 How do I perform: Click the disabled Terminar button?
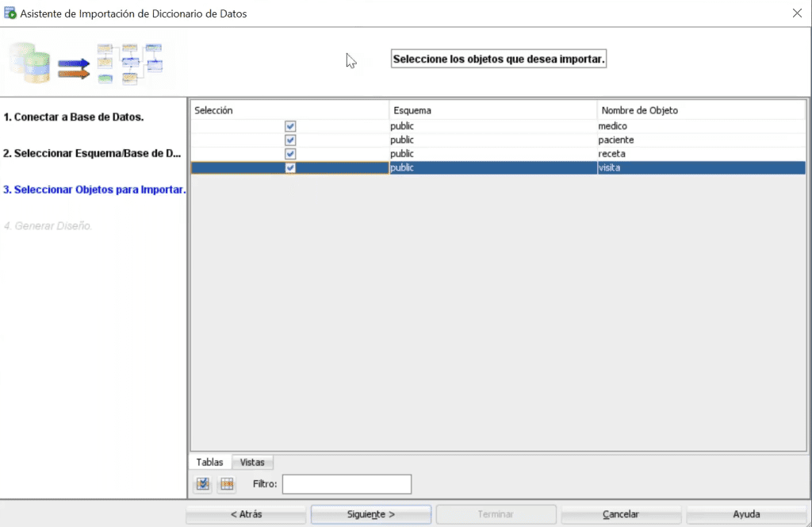pos(496,514)
